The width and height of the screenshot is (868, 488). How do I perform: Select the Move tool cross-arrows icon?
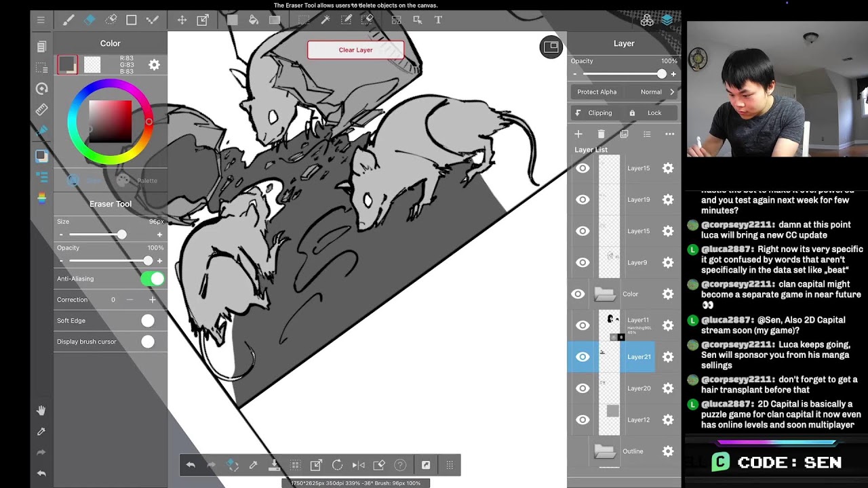[182, 20]
